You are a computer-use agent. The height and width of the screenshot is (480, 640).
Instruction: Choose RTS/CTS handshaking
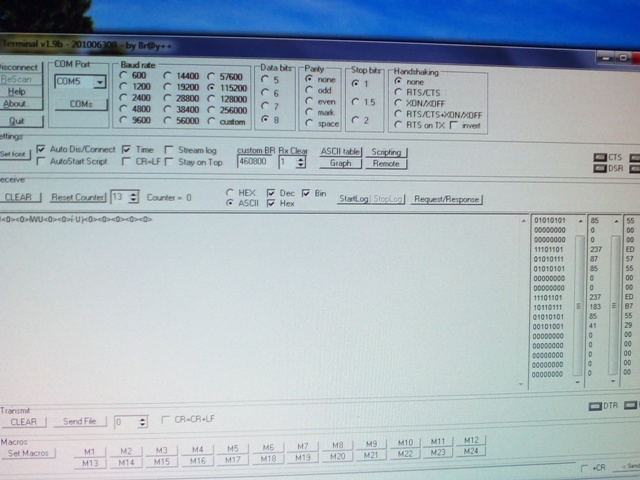point(398,92)
